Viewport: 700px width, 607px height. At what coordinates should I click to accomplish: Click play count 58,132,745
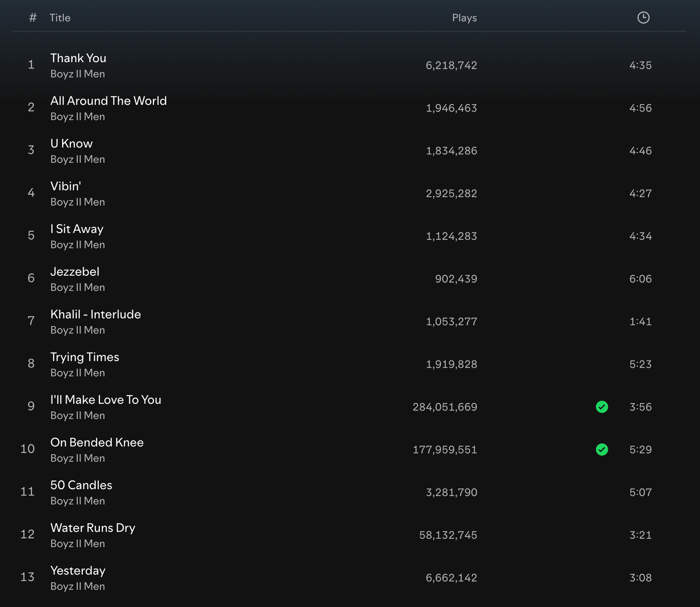click(x=448, y=535)
